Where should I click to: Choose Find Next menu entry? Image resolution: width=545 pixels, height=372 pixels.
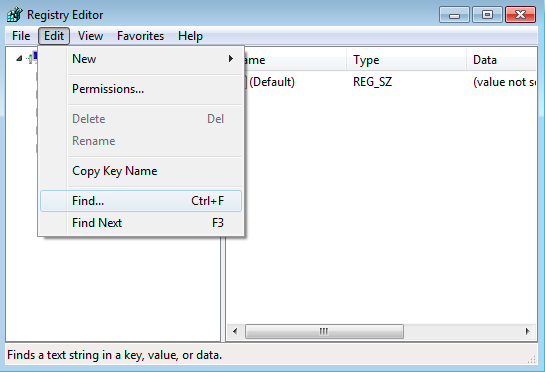141,223
